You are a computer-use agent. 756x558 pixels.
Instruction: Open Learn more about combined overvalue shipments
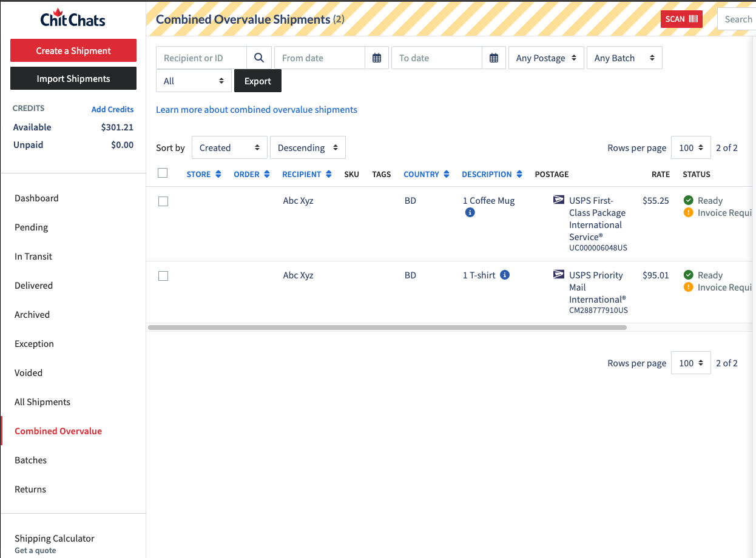(x=257, y=110)
